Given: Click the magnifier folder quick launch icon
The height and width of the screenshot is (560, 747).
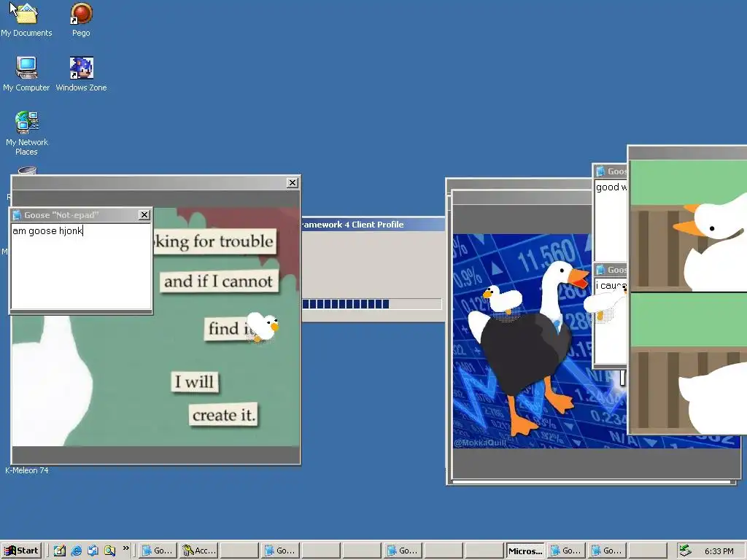Looking at the screenshot, I should tap(109, 551).
